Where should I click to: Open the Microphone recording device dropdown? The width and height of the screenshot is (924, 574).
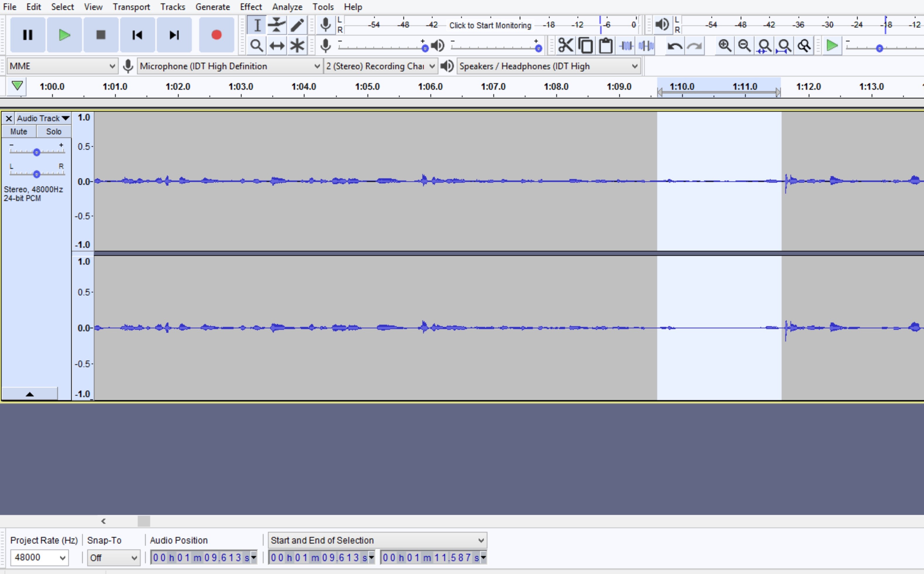tap(230, 66)
